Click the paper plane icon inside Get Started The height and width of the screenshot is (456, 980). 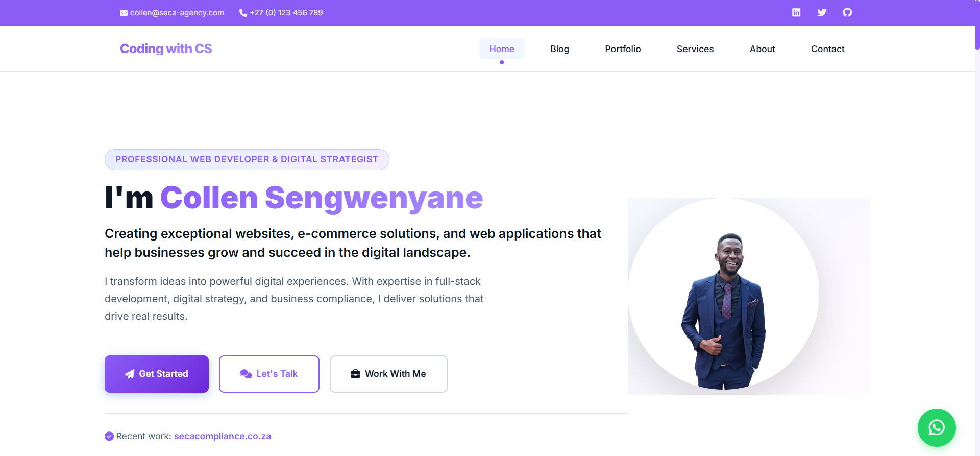pos(130,374)
